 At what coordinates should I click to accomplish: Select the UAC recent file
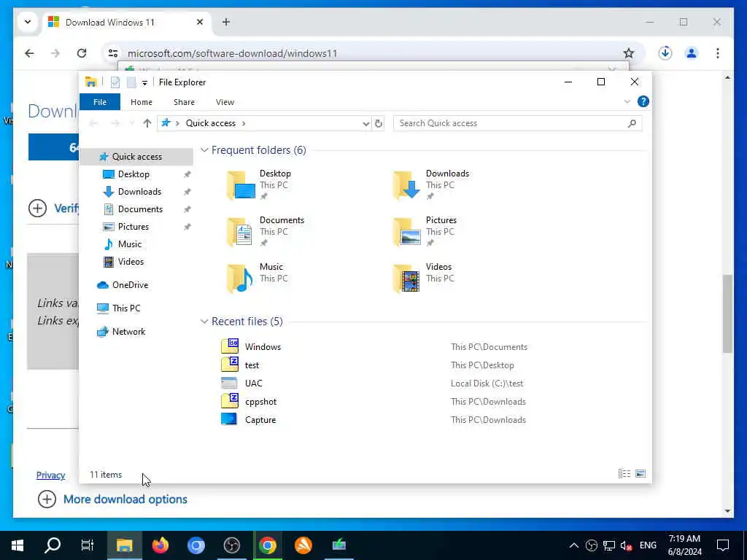[253, 384]
